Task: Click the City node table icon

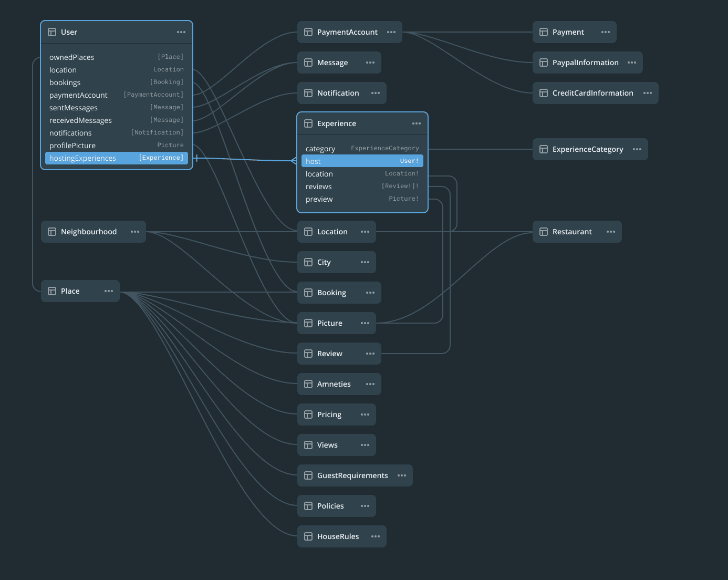Action: pyautogui.click(x=308, y=262)
